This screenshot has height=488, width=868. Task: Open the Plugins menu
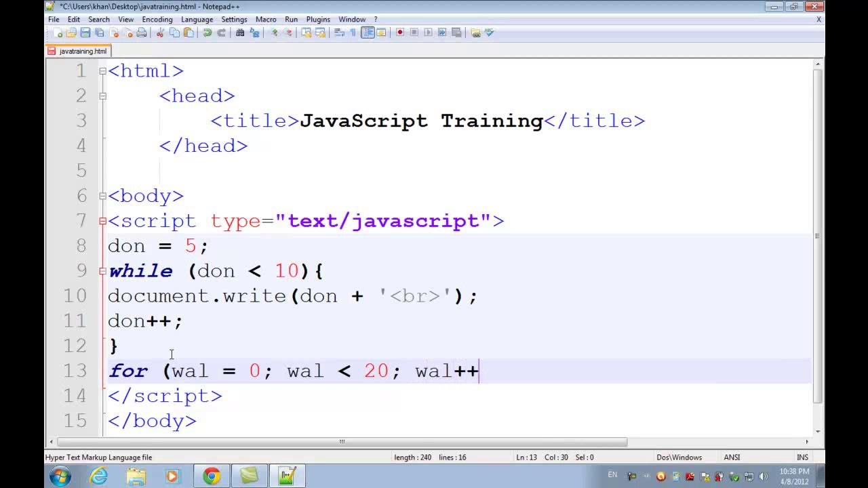(318, 20)
